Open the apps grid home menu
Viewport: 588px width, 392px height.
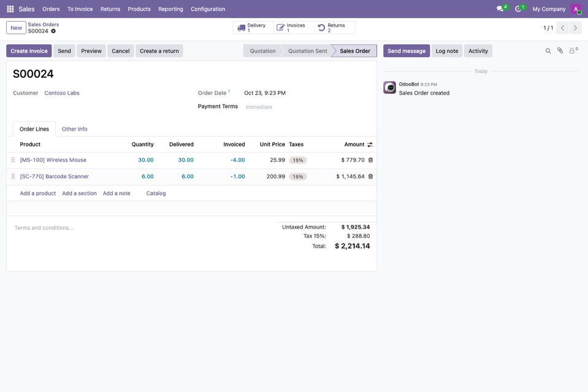[x=10, y=9]
